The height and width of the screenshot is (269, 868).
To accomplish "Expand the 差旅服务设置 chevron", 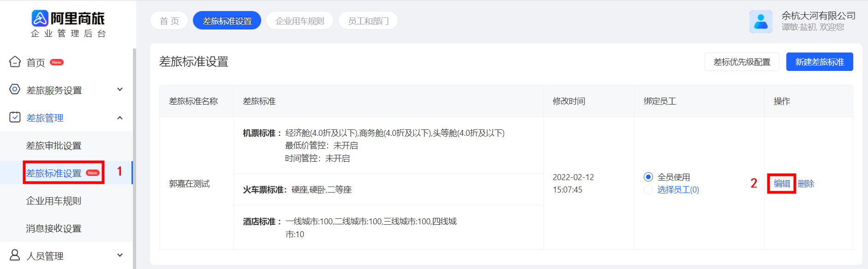I will pyautogui.click(x=120, y=89).
